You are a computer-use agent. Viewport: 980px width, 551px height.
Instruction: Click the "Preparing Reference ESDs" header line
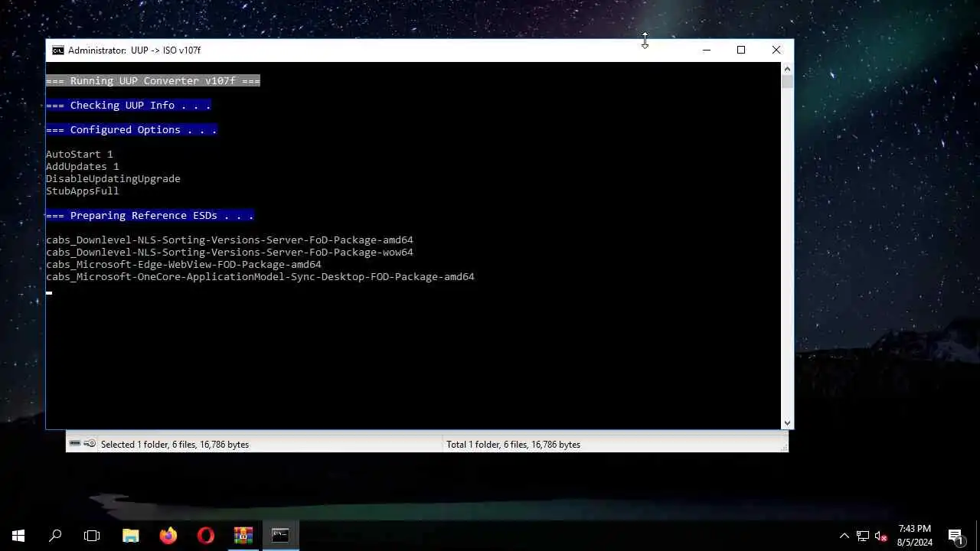coord(150,216)
